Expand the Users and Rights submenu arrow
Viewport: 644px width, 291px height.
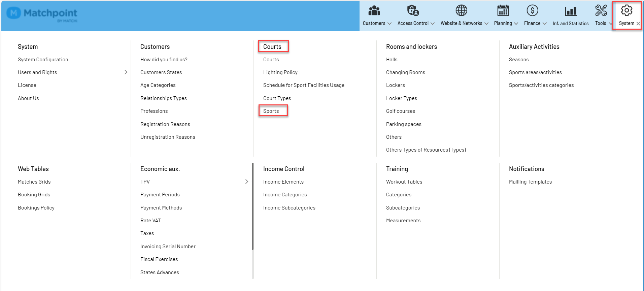(x=126, y=72)
